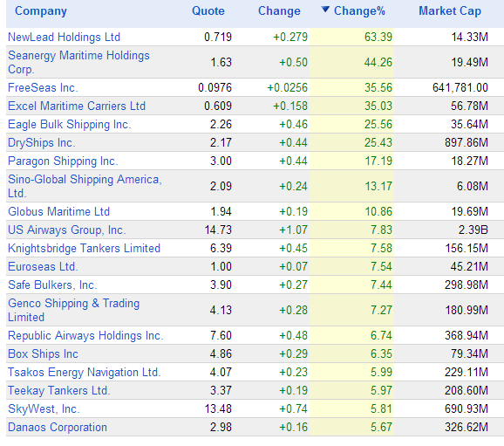Open Excel Maritime Carriers Ltd link
This screenshot has width=504, height=446.
click(x=77, y=106)
